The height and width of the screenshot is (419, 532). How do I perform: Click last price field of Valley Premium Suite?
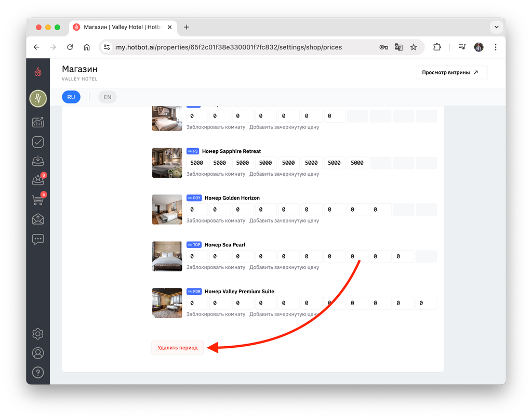427,303
